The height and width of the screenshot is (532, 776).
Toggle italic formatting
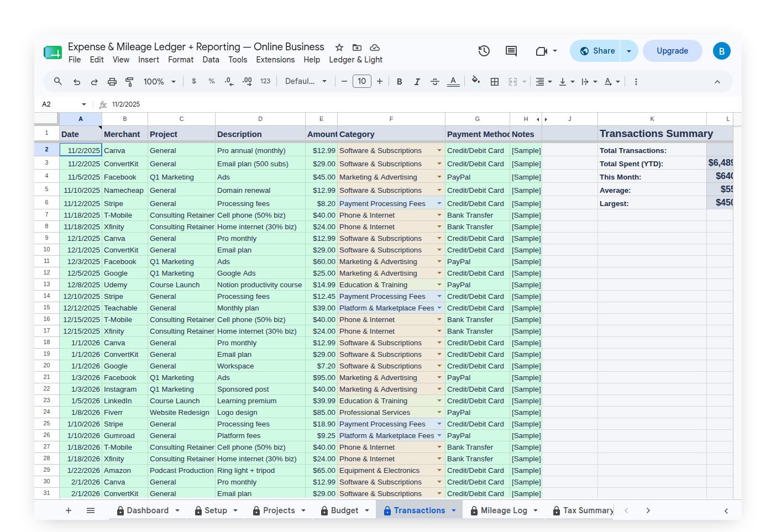pyautogui.click(x=417, y=82)
